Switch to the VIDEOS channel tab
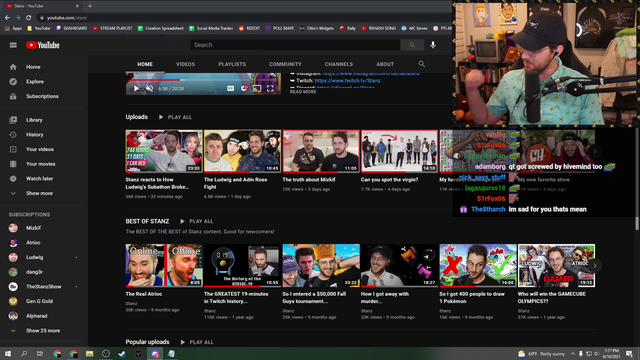640x360 pixels. (x=185, y=64)
